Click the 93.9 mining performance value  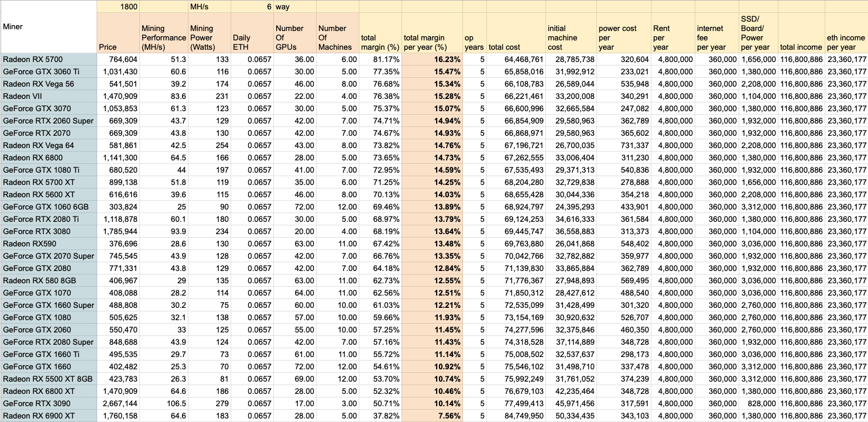tap(163, 231)
